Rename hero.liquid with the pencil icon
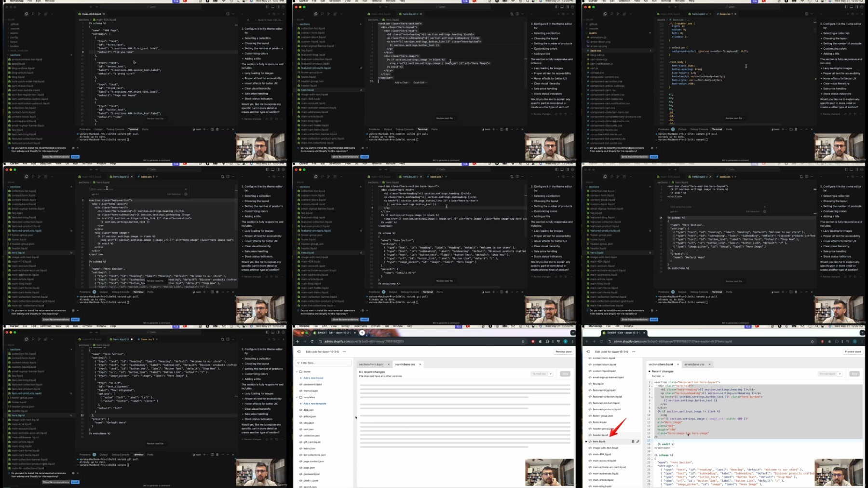The image size is (868, 488). 637,441
